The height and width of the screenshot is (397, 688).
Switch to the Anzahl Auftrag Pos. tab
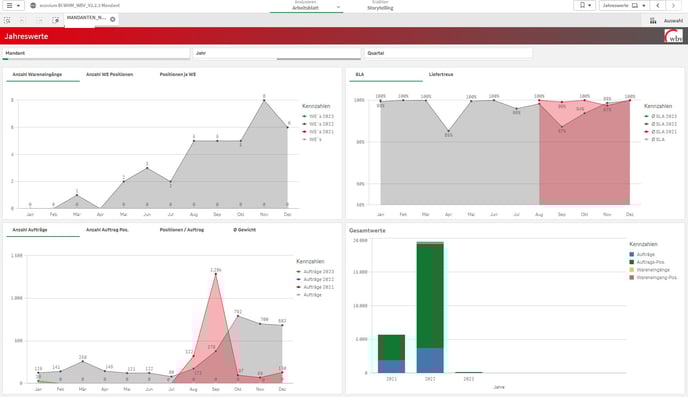[x=107, y=230]
